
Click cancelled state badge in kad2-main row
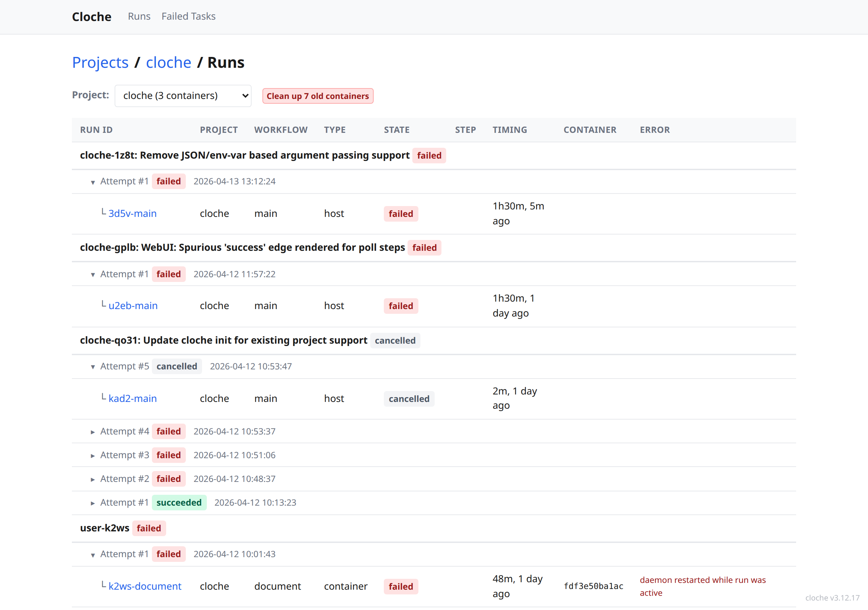click(x=409, y=399)
